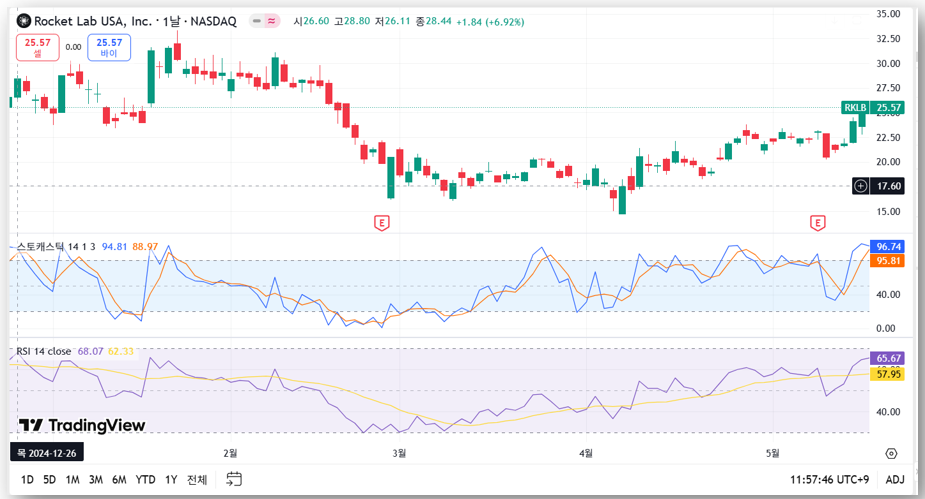Click the +1.84 (+6.92%) change text
This screenshot has height=499, width=925.
[x=490, y=22]
